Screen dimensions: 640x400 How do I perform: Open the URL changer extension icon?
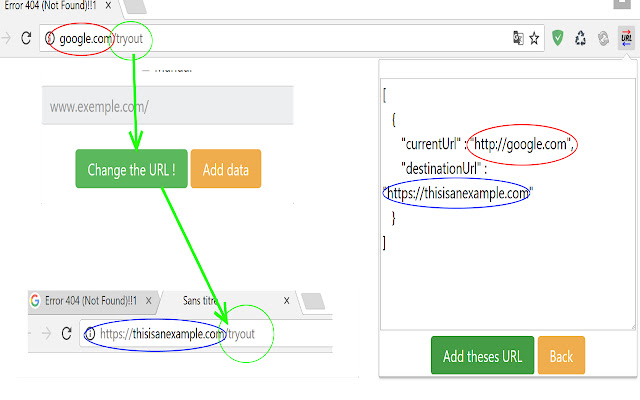click(x=626, y=38)
